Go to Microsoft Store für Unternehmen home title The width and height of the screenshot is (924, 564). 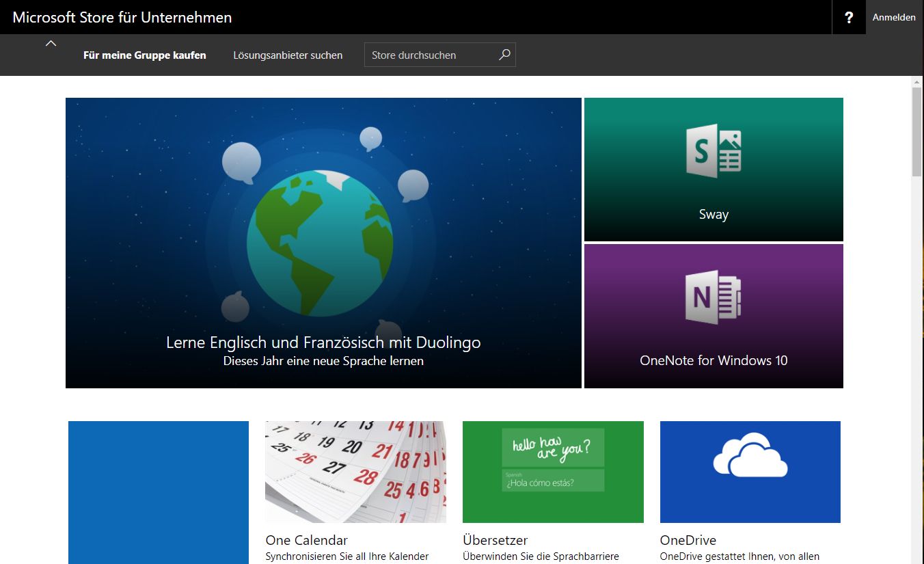tap(122, 17)
